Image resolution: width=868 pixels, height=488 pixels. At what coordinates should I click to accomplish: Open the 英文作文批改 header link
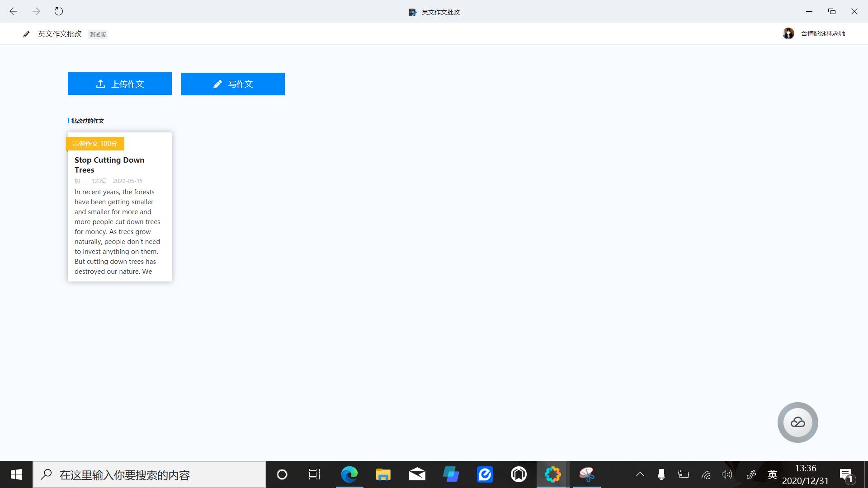pos(60,34)
